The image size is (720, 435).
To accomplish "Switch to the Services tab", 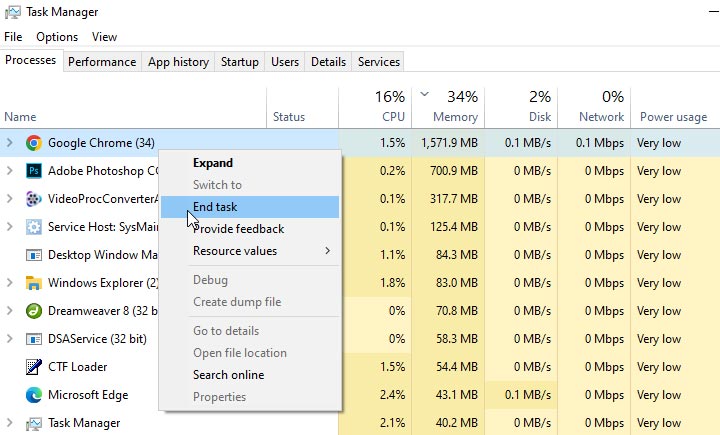I will (379, 62).
